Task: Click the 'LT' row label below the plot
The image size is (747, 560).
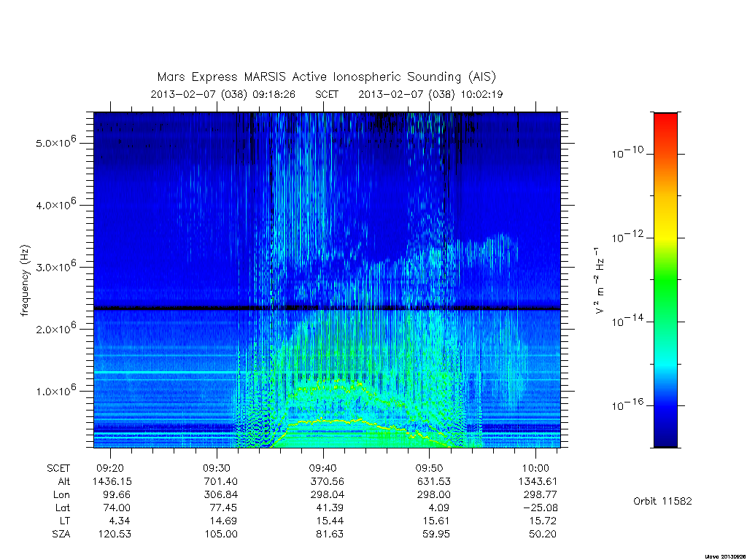Action: (x=64, y=521)
